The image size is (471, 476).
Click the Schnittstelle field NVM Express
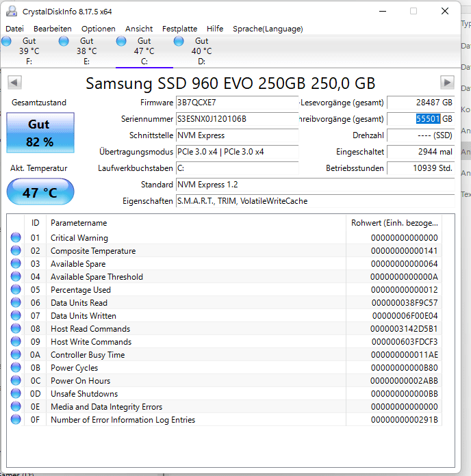coord(237,135)
